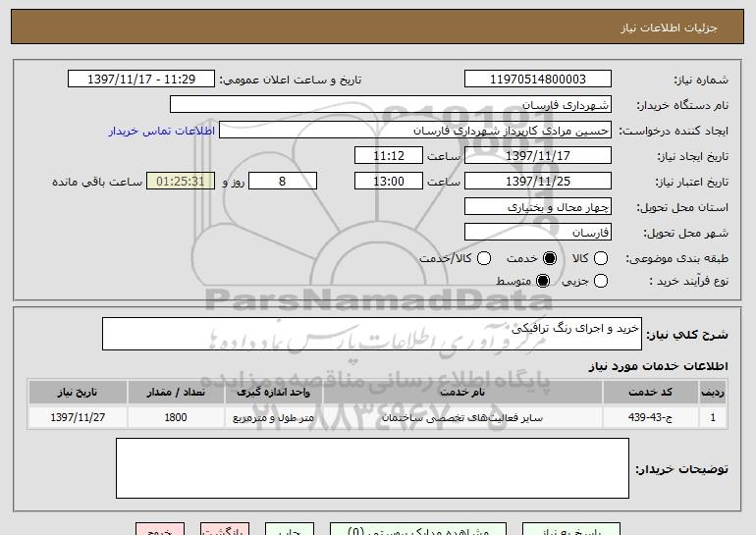Viewport: 756px width, 535px height.
Task: Click the delivery province field چهار محال و بختیاری
Action: click(538, 207)
